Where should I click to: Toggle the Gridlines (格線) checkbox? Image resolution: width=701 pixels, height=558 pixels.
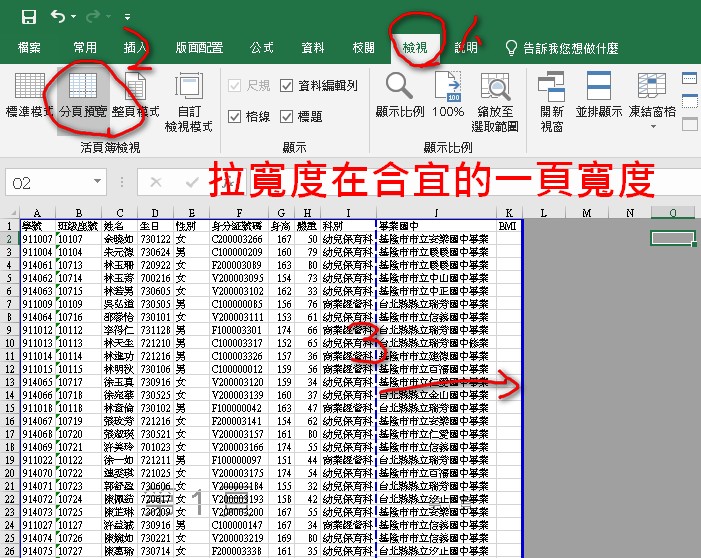point(235,117)
